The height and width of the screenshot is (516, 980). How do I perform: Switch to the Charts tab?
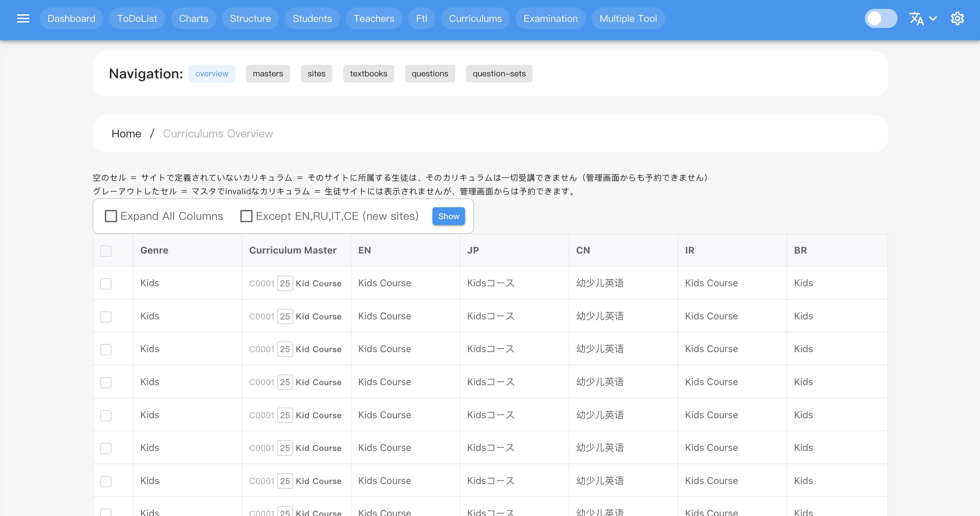point(194,18)
